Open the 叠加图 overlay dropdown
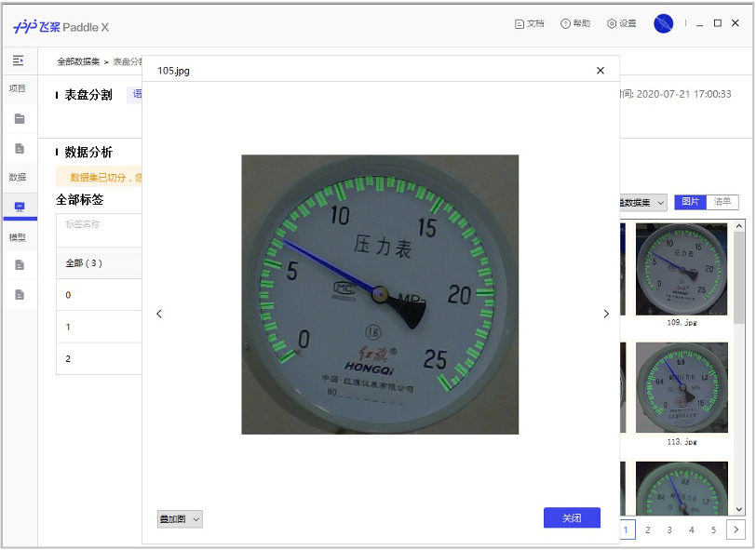This screenshot has width=756, height=550. (x=180, y=519)
